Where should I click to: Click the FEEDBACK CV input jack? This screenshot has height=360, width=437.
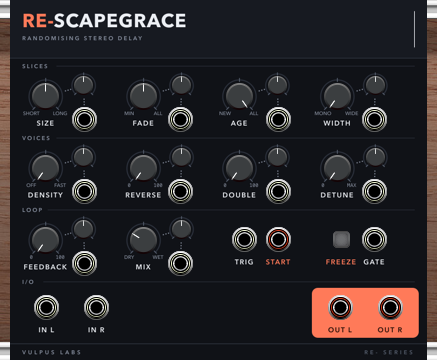[x=84, y=263]
